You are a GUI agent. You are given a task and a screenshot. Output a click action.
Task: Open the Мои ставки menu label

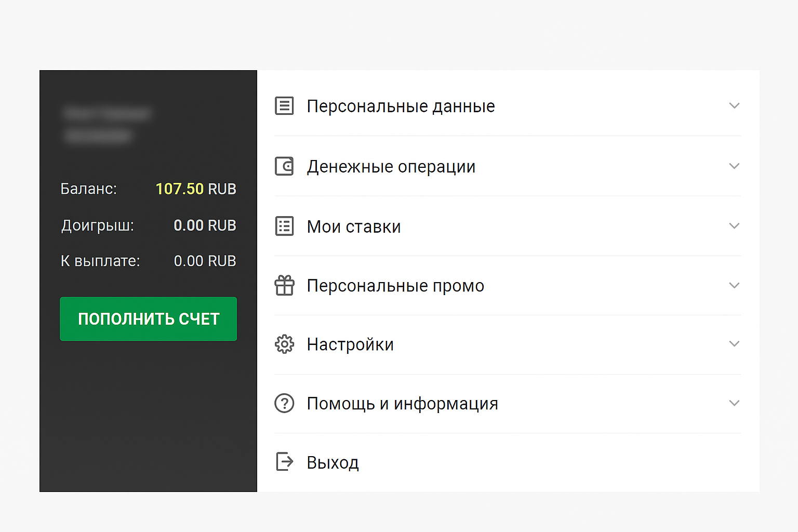[353, 227]
